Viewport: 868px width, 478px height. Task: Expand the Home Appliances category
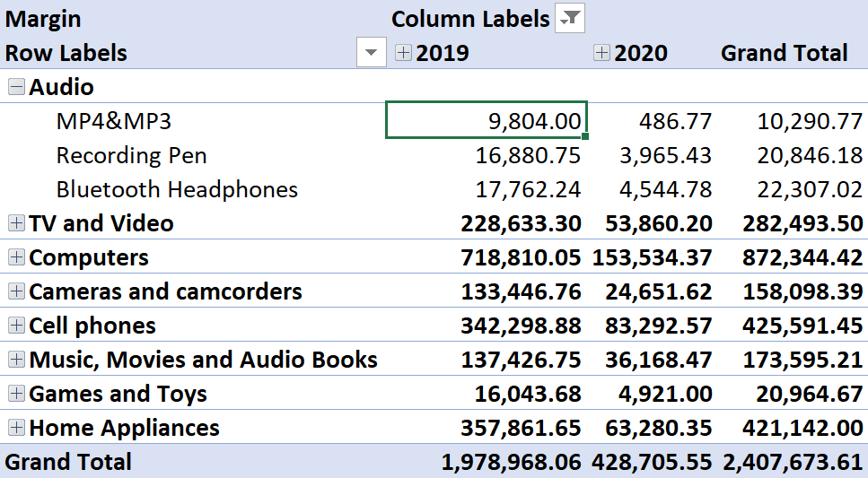click(x=17, y=427)
